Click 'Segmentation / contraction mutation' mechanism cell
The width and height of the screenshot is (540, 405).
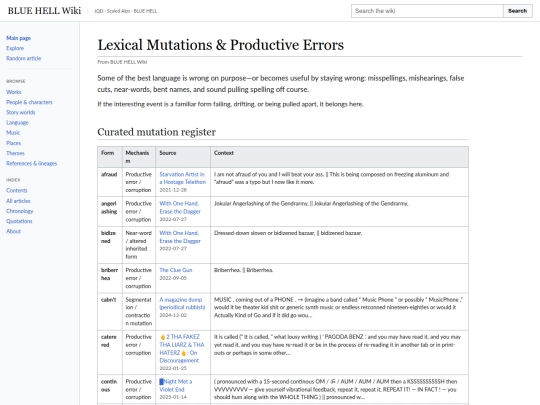click(139, 312)
